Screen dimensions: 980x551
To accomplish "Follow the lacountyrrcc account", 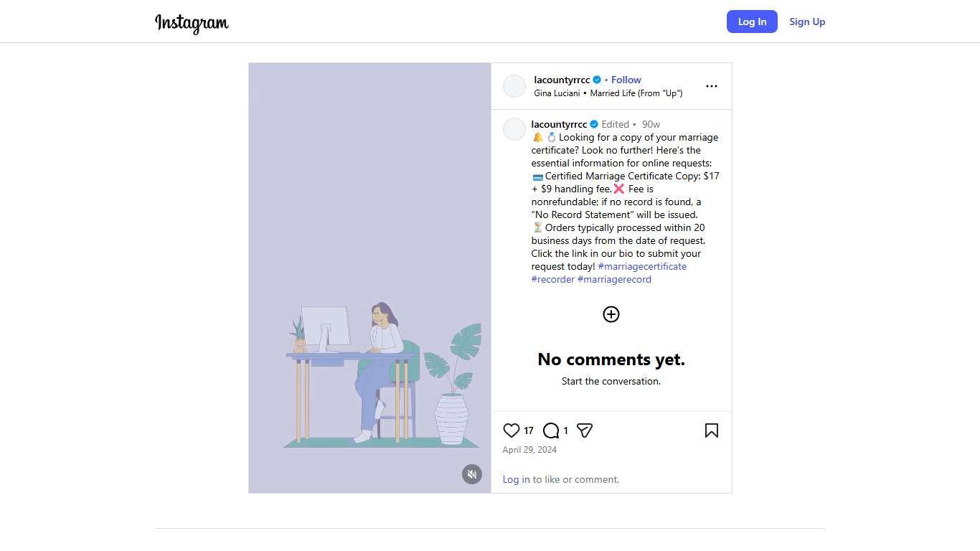I will 626,80.
